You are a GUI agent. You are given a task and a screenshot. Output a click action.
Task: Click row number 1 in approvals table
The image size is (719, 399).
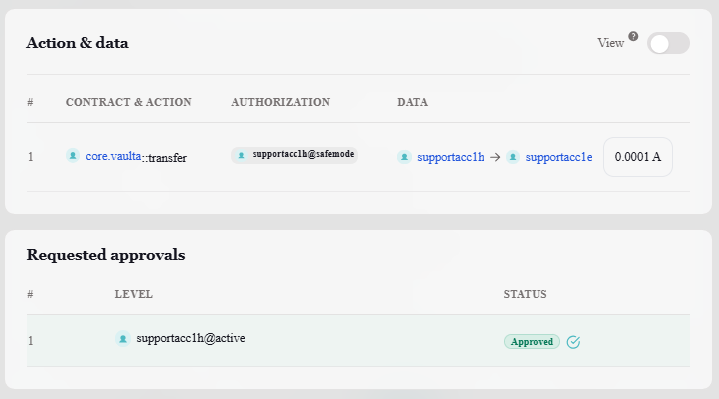pyautogui.click(x=30, y=341)
